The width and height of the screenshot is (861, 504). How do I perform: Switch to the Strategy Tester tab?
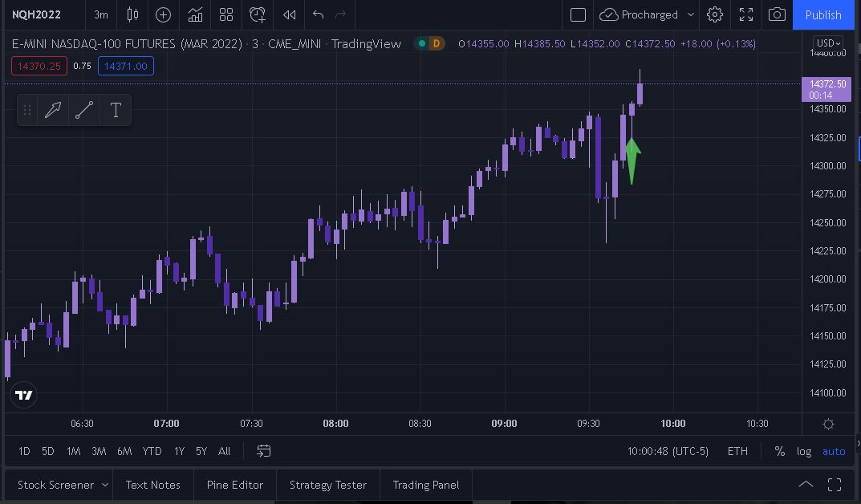pyautogui.click(x=327, y=485)
